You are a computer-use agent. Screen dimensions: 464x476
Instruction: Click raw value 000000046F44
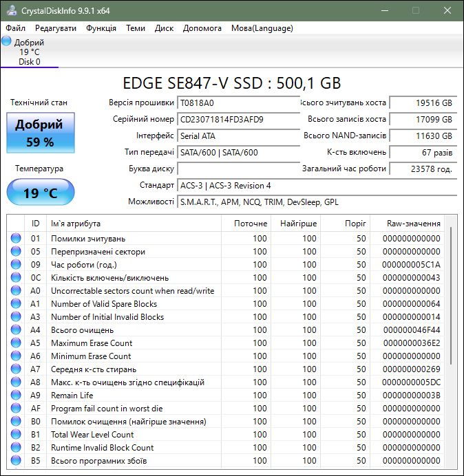click(x=412, y=330)
